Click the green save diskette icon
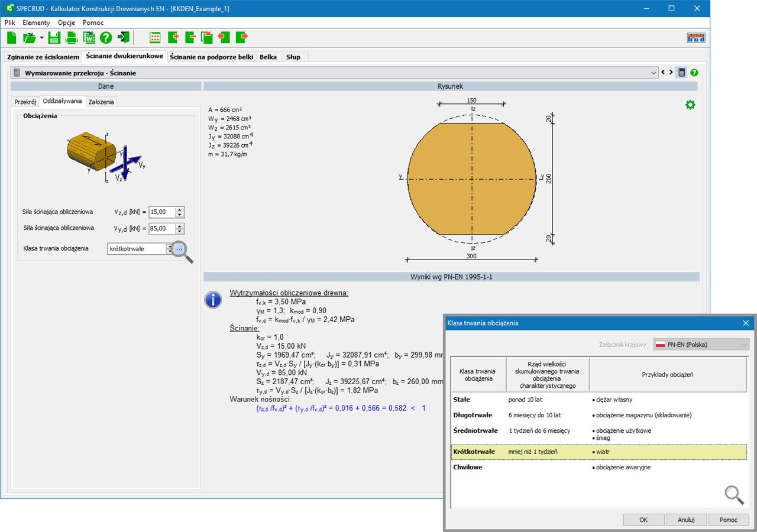The image size is (757, 532). click(x=54, y=38)
